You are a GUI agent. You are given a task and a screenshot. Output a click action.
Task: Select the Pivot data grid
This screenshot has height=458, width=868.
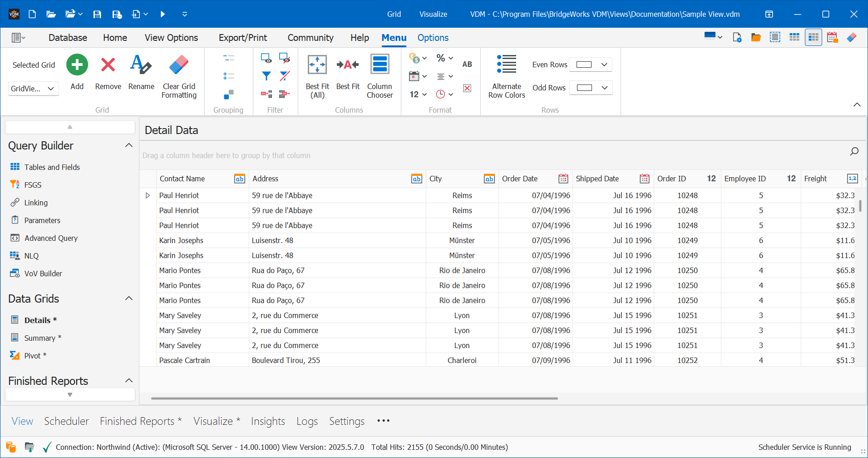35,356
